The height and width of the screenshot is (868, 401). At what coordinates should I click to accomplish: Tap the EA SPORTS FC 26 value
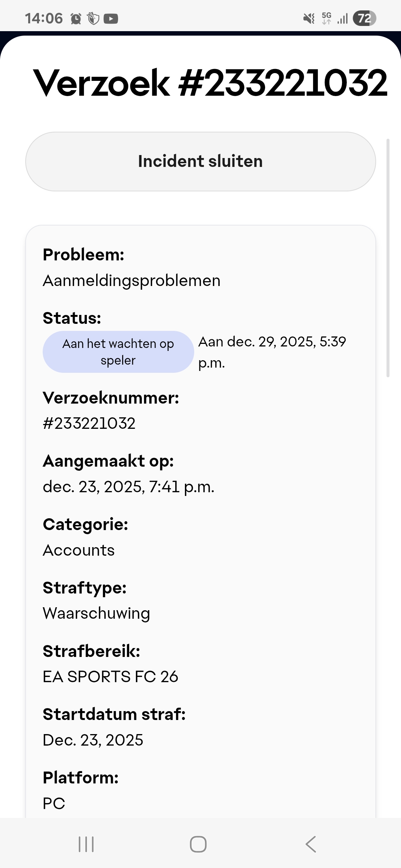(110, 677)
